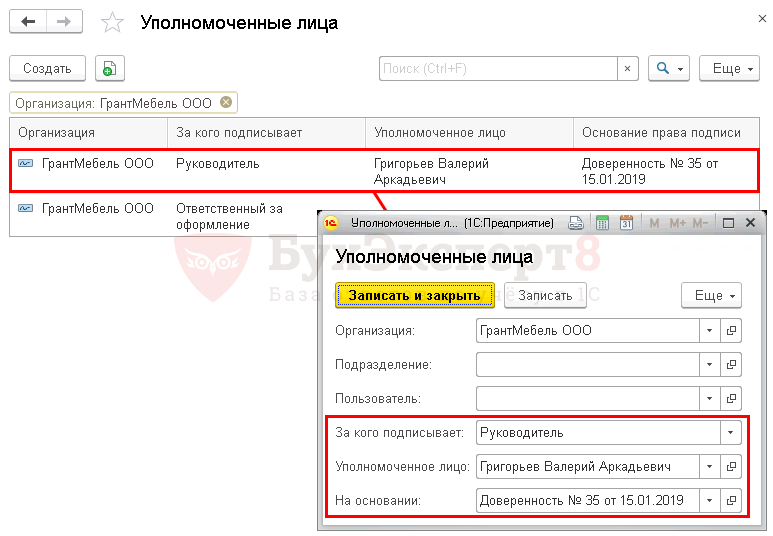Click the 1C logo in dialog title
The width and height of the screenshot is (773, 536).
[331, 223]
